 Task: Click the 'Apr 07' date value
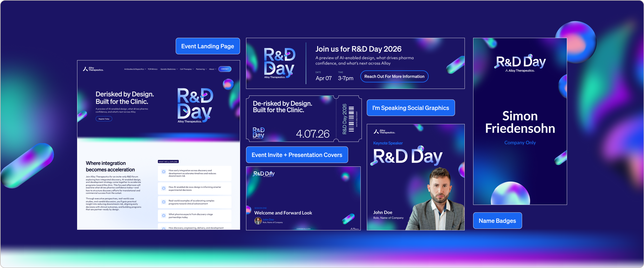(x=324, y=78)
